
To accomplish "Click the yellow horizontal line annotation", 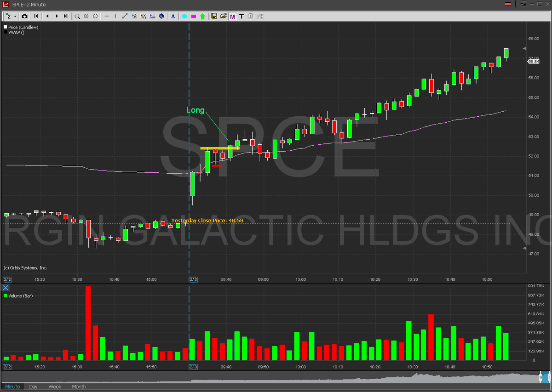I will click(220, 148).
